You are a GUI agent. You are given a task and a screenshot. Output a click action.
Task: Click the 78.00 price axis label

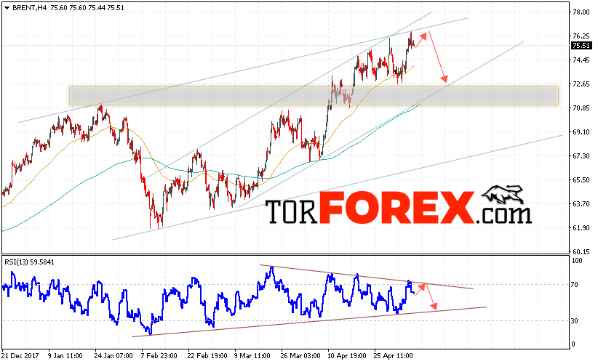(581, 12)
